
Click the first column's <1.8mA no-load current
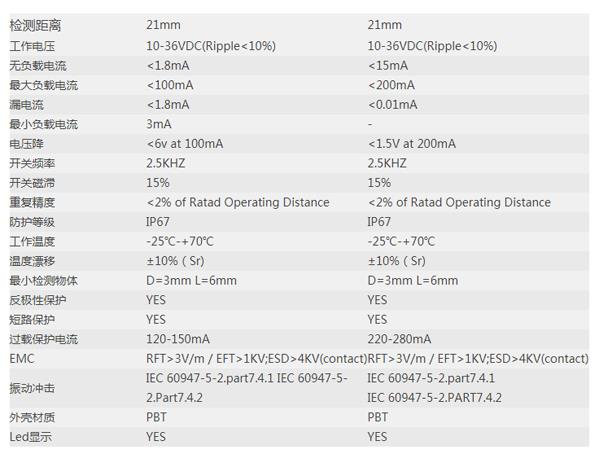(168, 66)
